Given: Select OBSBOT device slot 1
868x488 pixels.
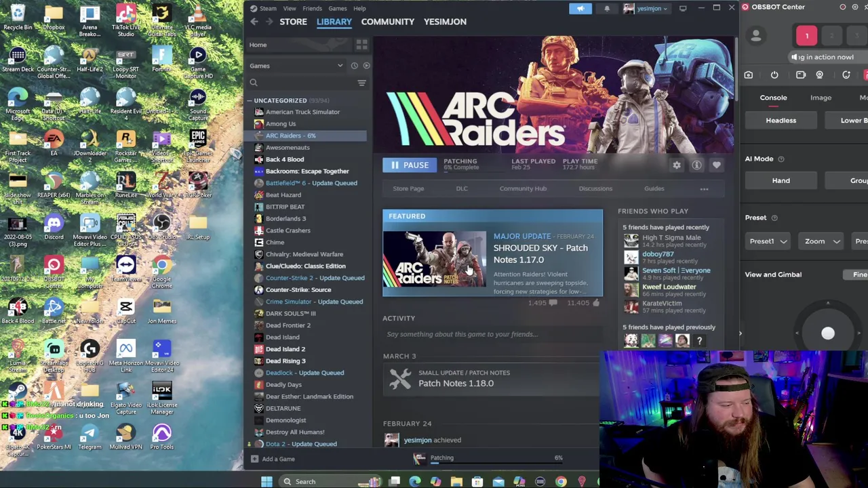Looking at the screenshot, I should point(807,36).
